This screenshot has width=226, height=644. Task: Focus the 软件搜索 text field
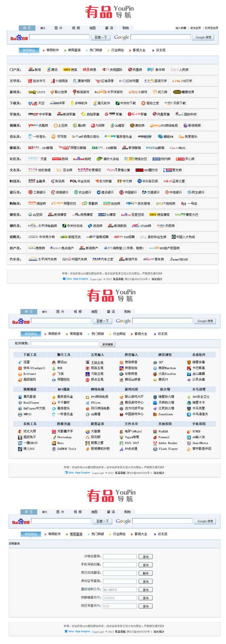[65, 344]
